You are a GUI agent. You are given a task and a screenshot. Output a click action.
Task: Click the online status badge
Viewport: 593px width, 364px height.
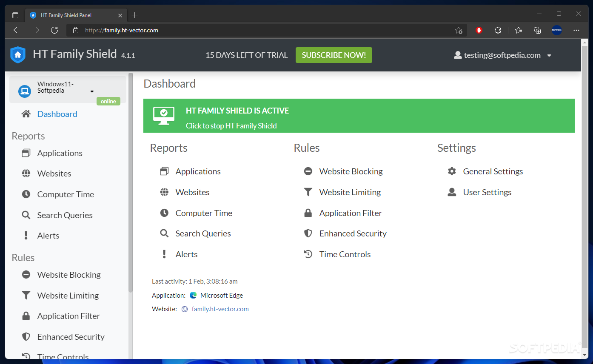(108, 101)
